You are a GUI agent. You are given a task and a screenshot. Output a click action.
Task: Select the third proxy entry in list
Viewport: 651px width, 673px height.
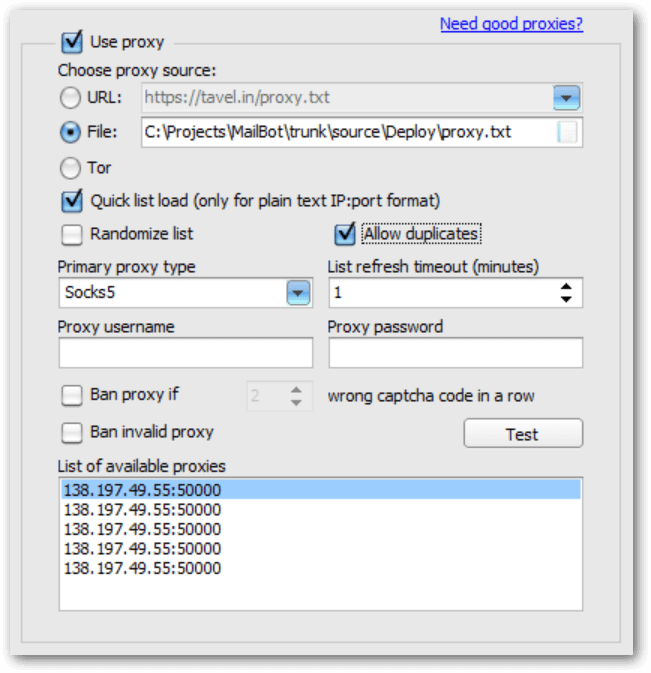coord(321,529)
